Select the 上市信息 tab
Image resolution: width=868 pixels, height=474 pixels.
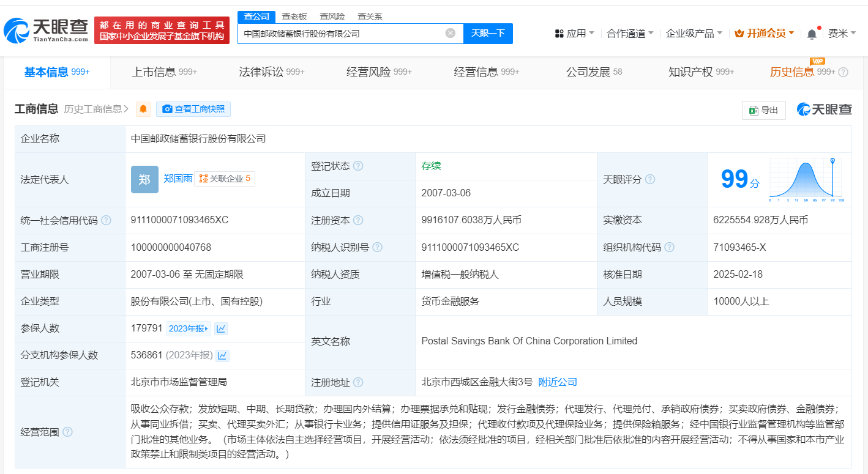click(164, 72)
